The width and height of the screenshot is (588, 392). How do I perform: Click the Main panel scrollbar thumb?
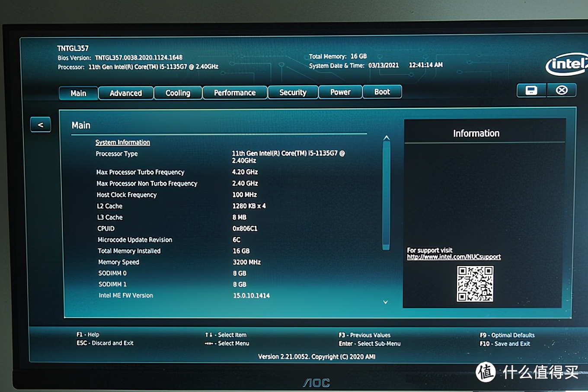[x=386, y=195]
